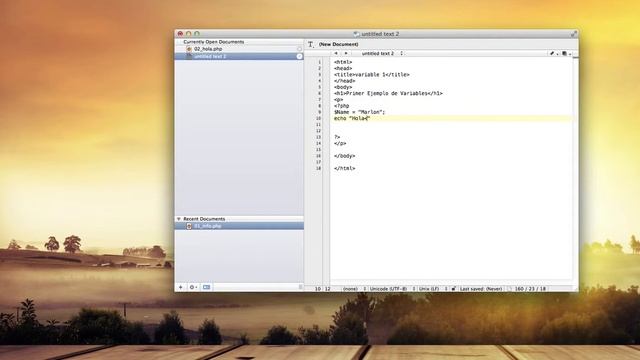Select 'untitled text 2' in the open documents list
Viewport: 640px width, 360px height.
(x=239, y=56)
